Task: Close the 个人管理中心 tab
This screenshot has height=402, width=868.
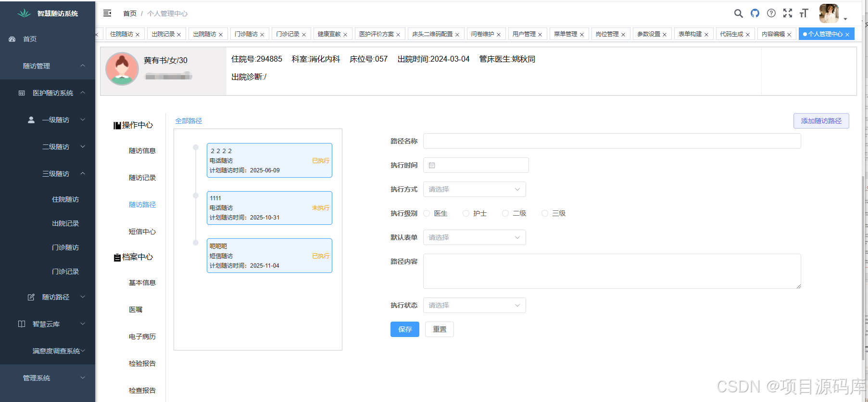Action: 847,35
